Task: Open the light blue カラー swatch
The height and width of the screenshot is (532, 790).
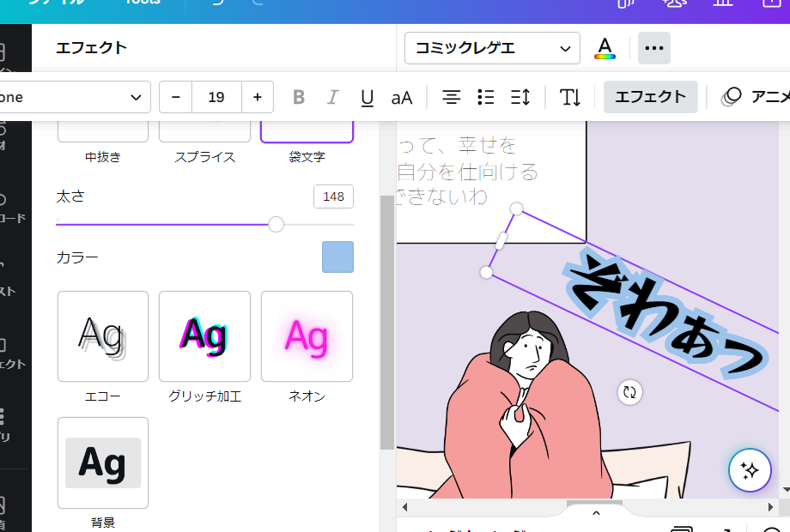Action: 337,257
